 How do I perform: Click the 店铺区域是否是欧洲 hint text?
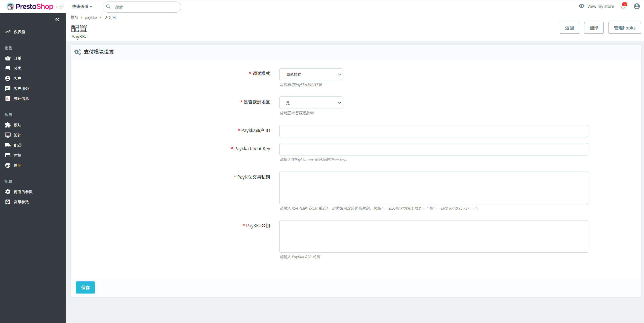tap(297, 113)
